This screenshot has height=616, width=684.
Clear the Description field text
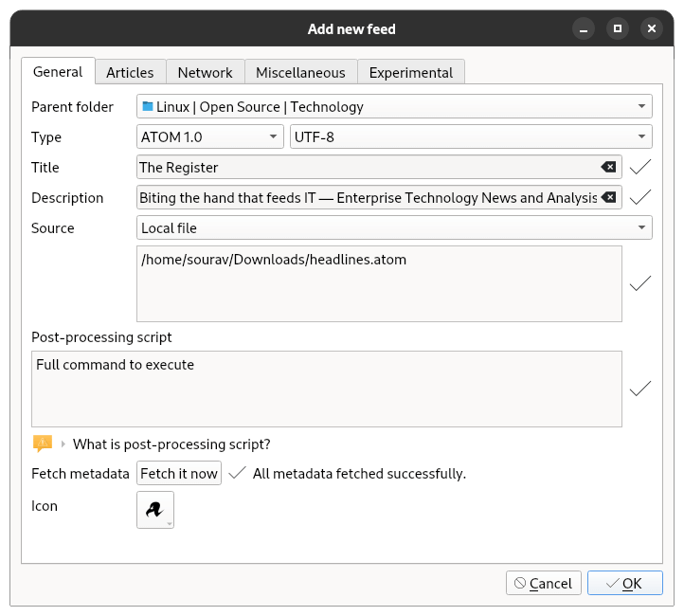[x=608, y=198]
